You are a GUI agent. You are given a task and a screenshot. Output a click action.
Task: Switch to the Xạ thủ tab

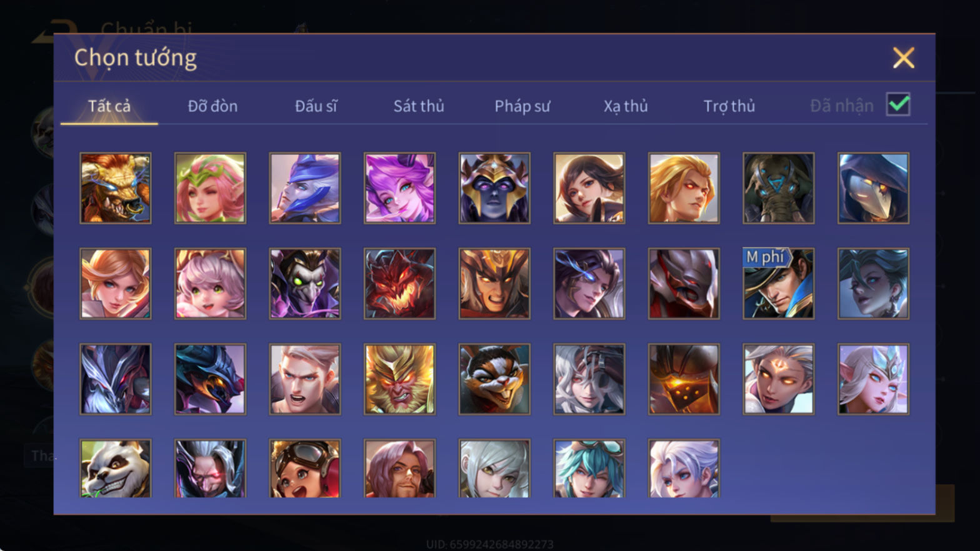(626, 106)
